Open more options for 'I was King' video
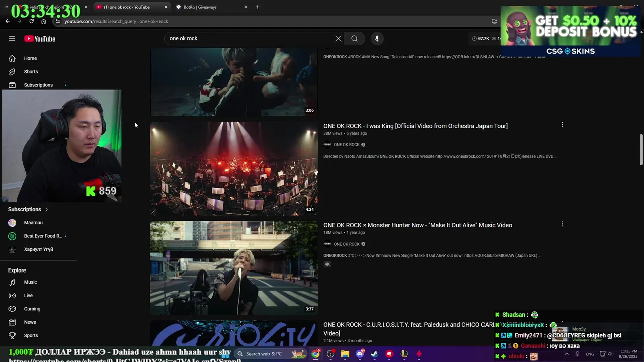This screenshot has width=644, height=362. (x=562, y=125)
